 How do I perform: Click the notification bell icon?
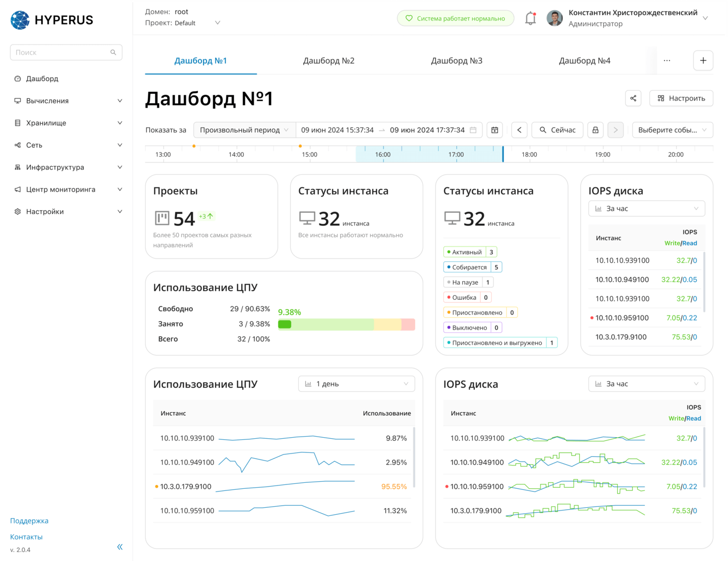click(x=530, y=18)
